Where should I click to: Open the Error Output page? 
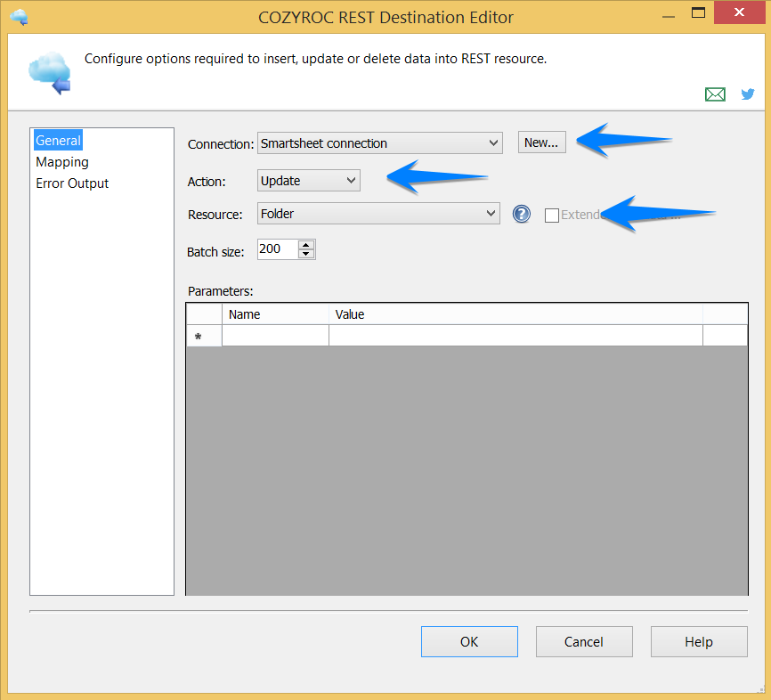tap(72, 183)
